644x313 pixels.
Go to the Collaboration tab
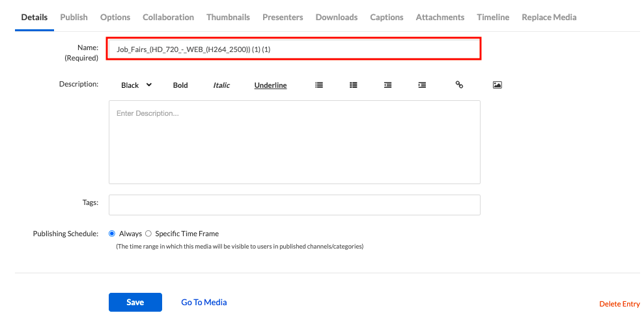[169, 17]
